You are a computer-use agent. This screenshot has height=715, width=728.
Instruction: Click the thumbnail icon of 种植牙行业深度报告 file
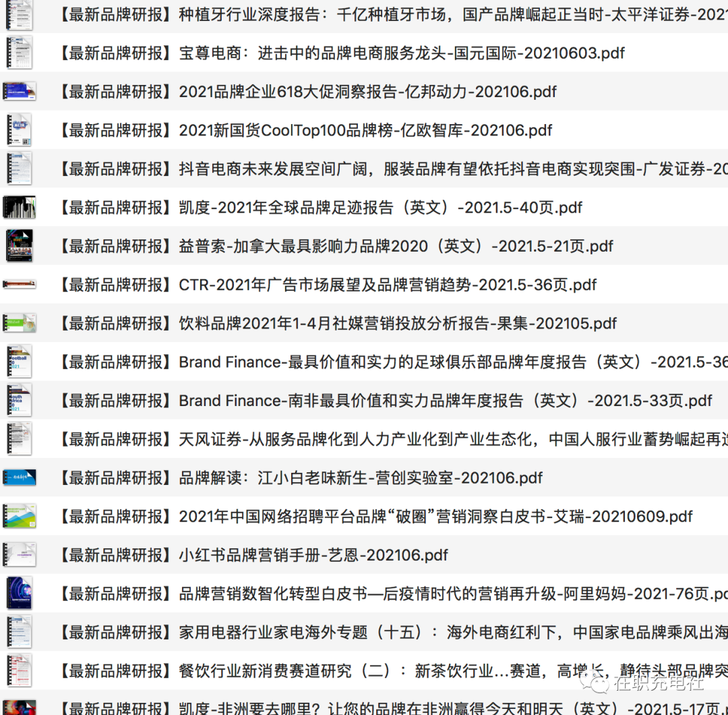pos(19,15)
